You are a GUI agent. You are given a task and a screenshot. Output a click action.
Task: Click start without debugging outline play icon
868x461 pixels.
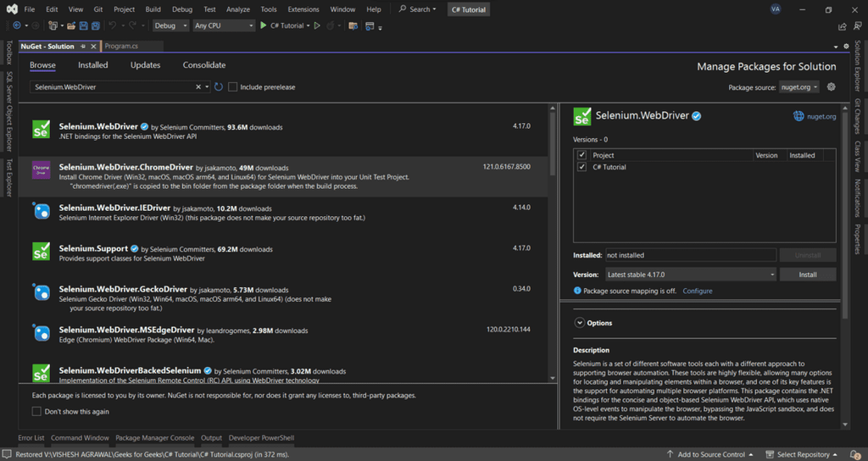(x=317, y=25)
